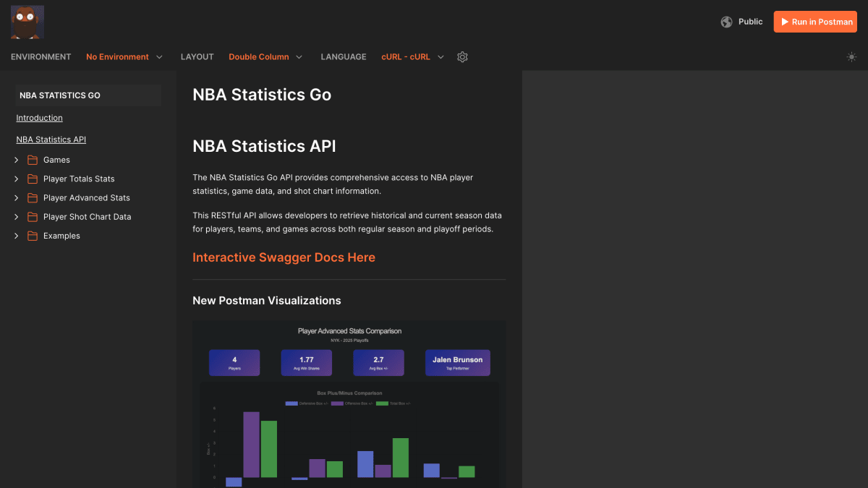Click the Player Advanced Stats folder icon
Screen dimensions: 868x488
point(33,197)
